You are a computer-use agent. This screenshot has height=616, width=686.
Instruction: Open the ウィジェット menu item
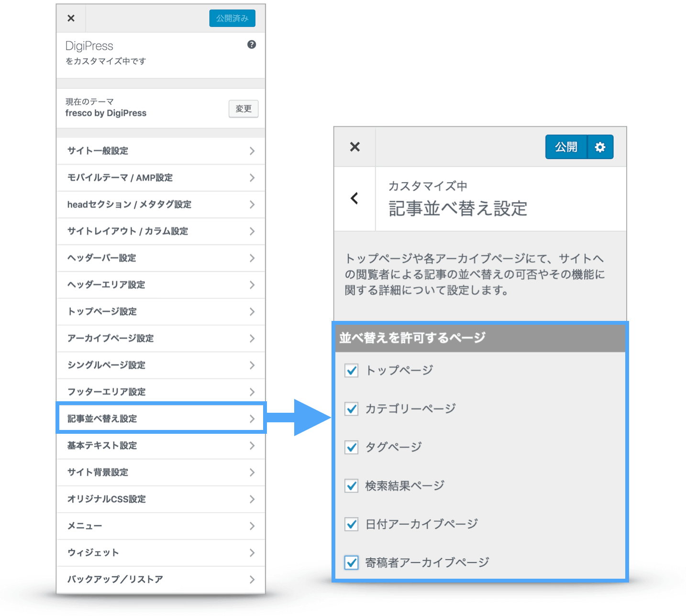coord(161,553)
